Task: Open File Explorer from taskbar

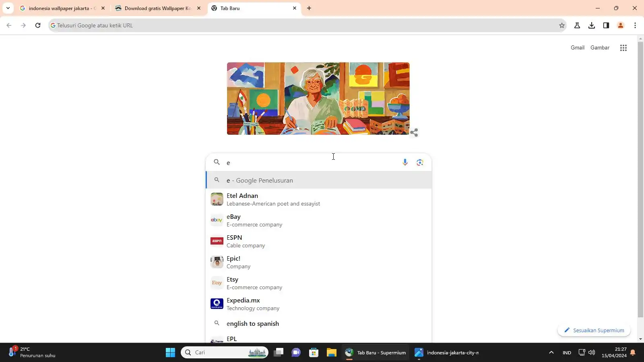Action: [x=332, y=352]
